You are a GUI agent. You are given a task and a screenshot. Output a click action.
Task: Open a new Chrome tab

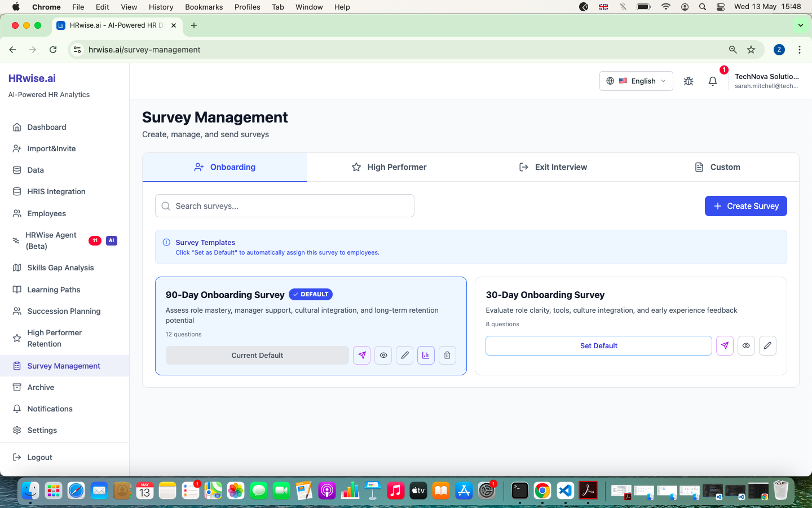pyautogui.click(x=194, y=25)
